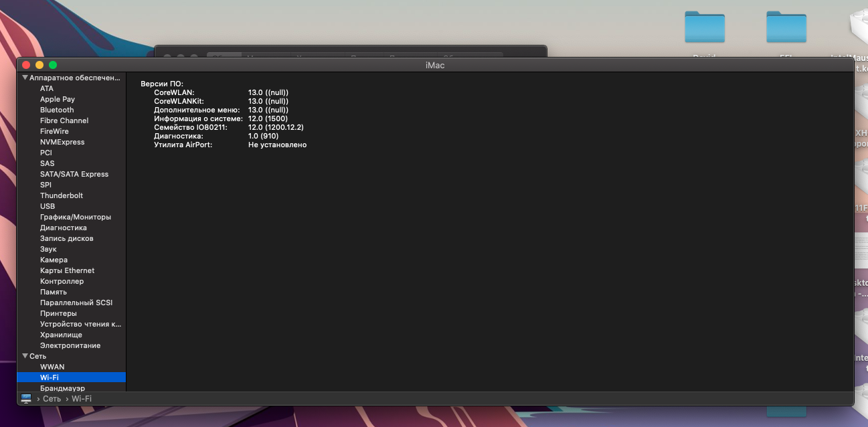Select Камера in the sidebar
Image resolution: width=868 pixels, height=427 pixels.
53,259
